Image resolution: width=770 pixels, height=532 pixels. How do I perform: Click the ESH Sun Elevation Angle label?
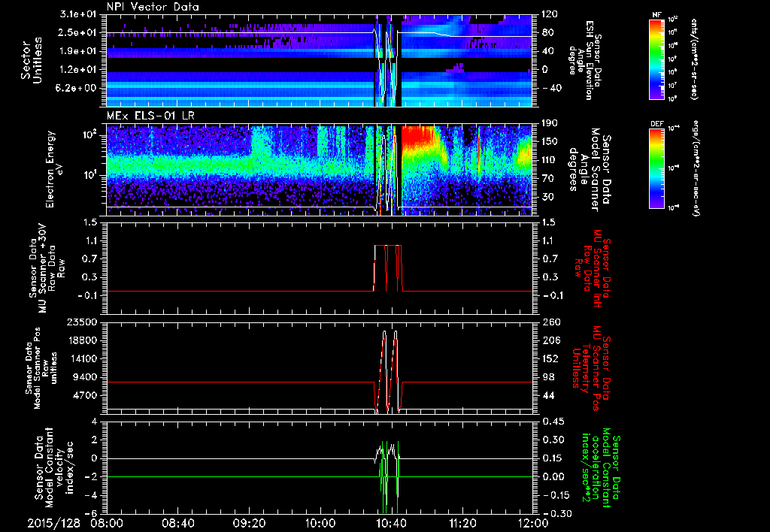click(588, 59)
